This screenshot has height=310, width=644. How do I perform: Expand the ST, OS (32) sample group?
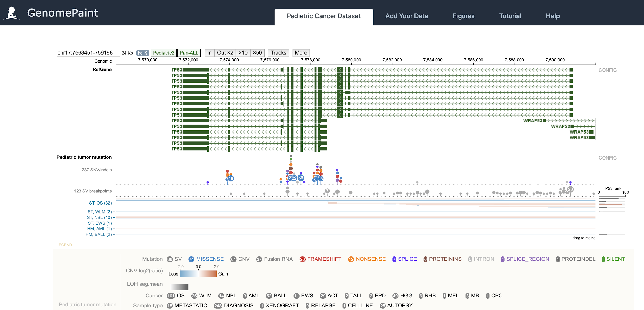pyautogui.click(x=100, y=203)
